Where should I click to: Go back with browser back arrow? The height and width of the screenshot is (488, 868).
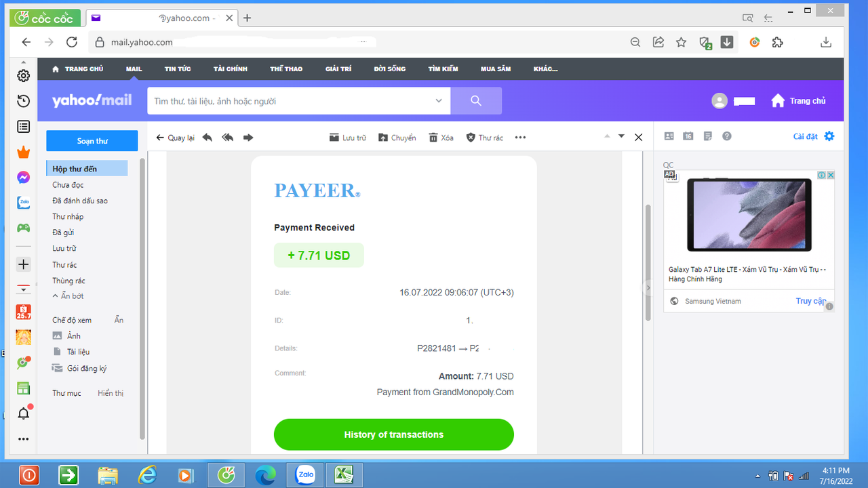pos(26,42)
